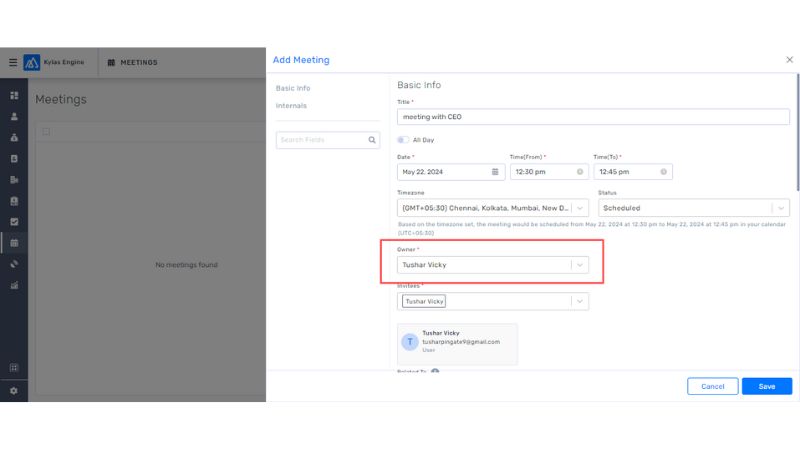
Task: Click the Save button
Action: point(766,386)
